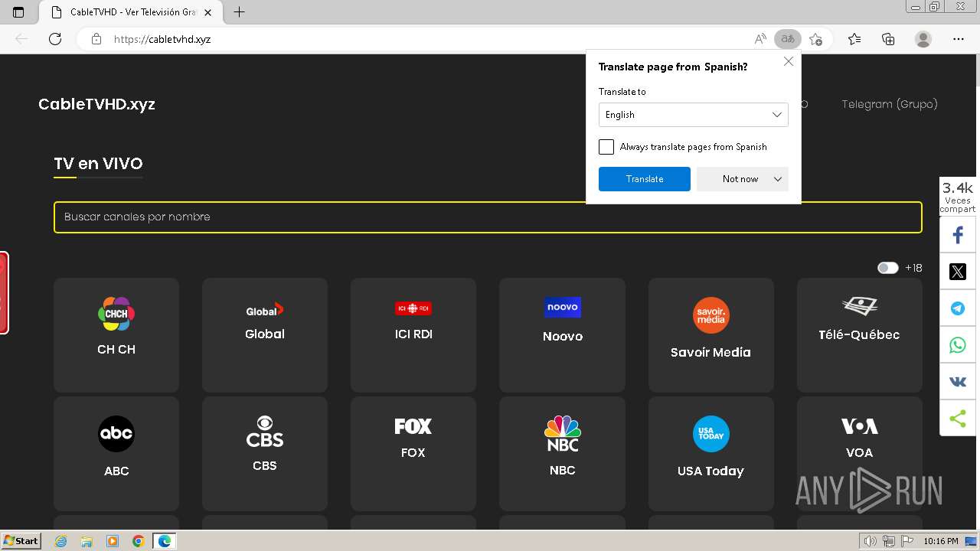Open the media player taskbar icon

coord(113,541)
